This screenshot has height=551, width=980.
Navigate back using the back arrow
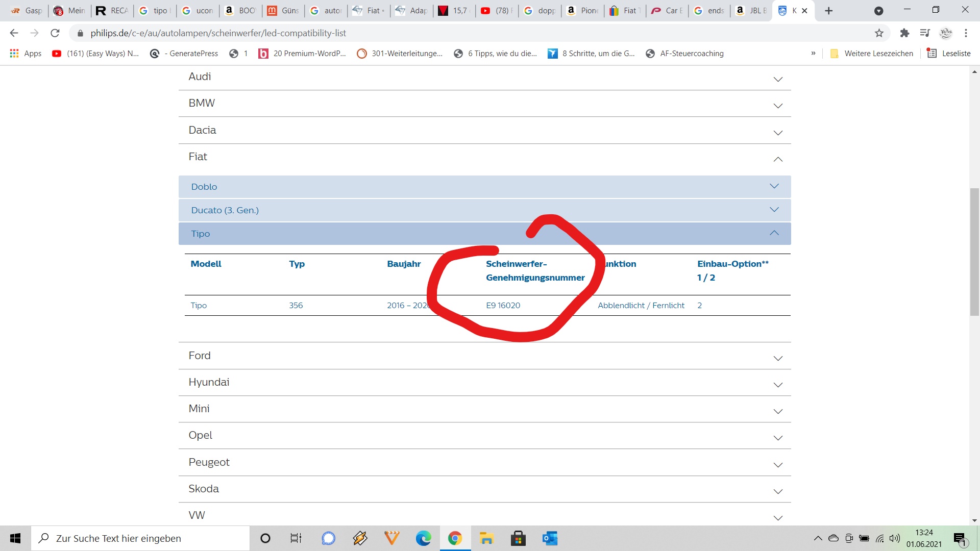14,33
